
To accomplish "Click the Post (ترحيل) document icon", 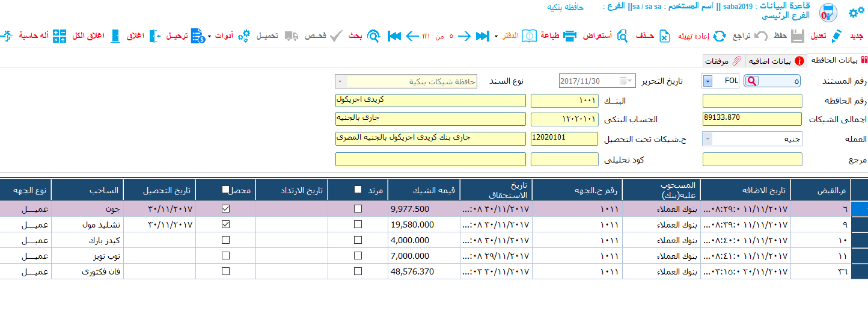I will (198, 36).
